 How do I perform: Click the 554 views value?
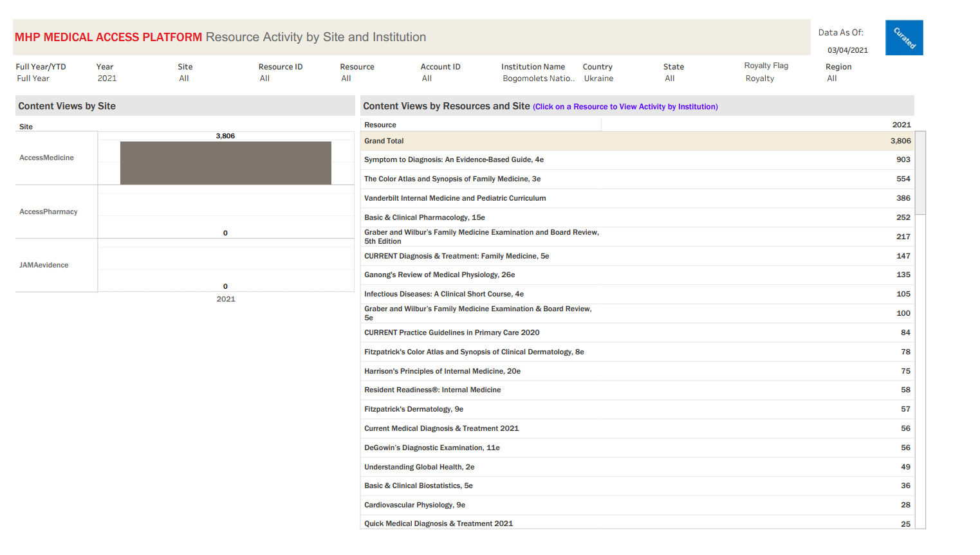(903, 179)
